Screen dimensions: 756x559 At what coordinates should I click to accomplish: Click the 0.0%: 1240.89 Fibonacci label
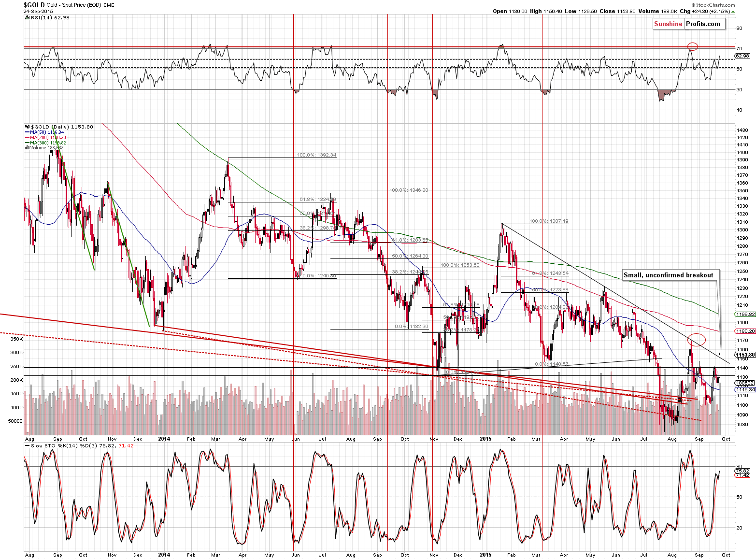[319, 276]
